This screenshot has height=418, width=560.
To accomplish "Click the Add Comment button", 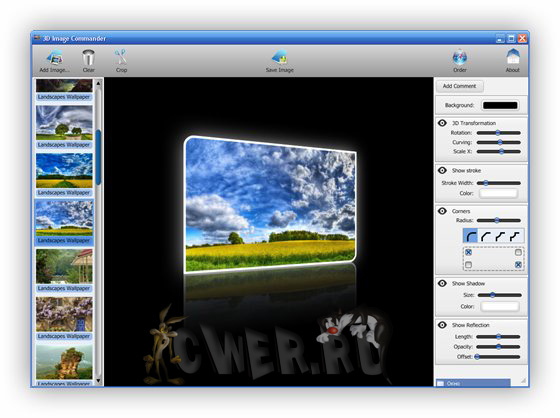I will click(460, 86).
